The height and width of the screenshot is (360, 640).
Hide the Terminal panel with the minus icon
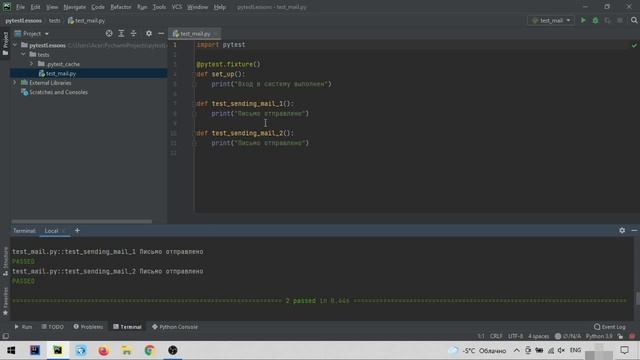(x=634, y=231)
